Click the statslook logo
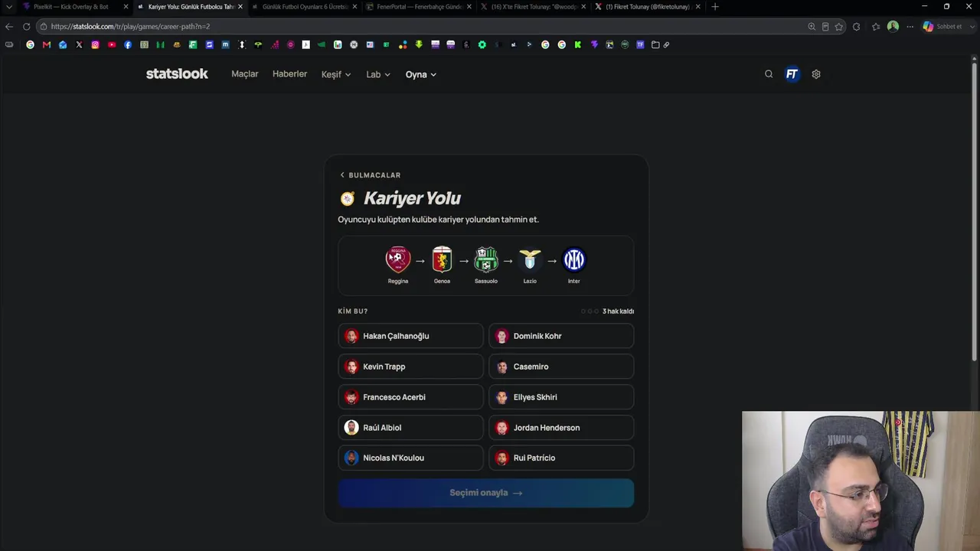This screenshot has height=551, width=980. click(177, 74)
